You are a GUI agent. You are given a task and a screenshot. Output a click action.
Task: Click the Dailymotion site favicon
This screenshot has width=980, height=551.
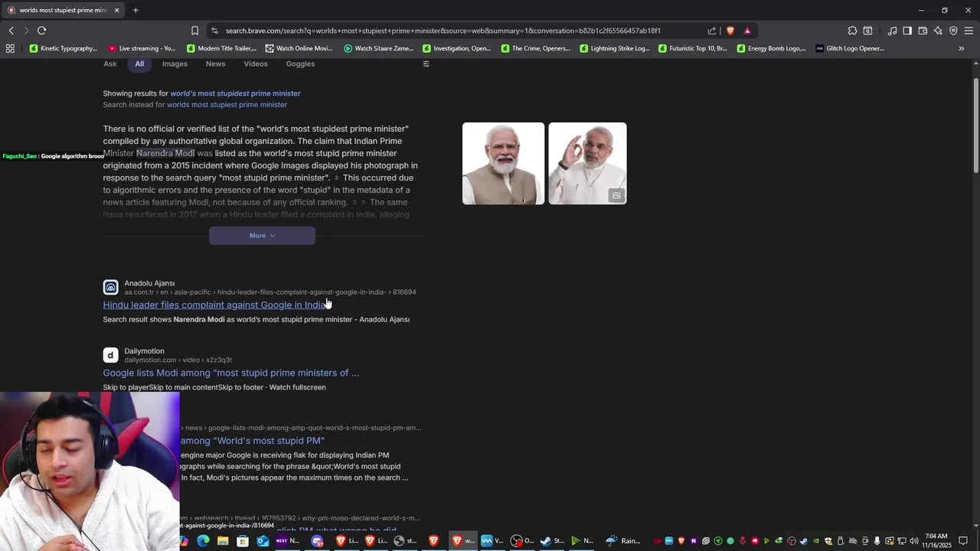tap(111, 355)
